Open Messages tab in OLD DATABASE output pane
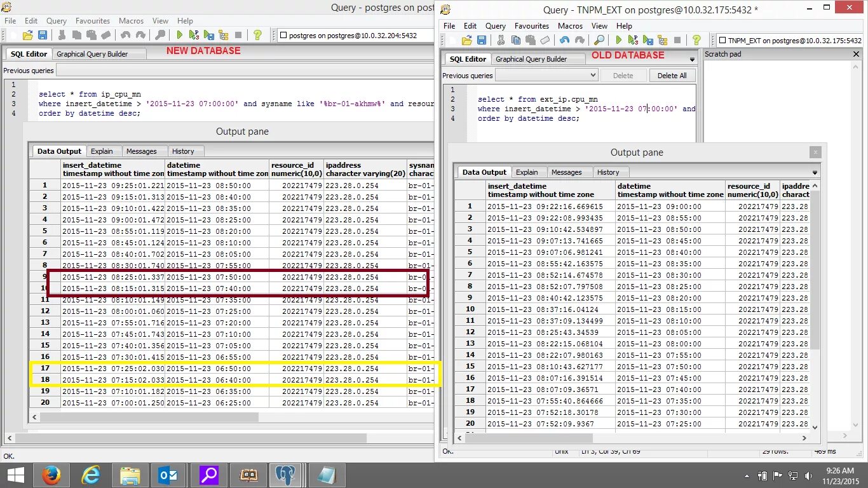Viewport: 868px width, 488px height. tap(566, 172)
